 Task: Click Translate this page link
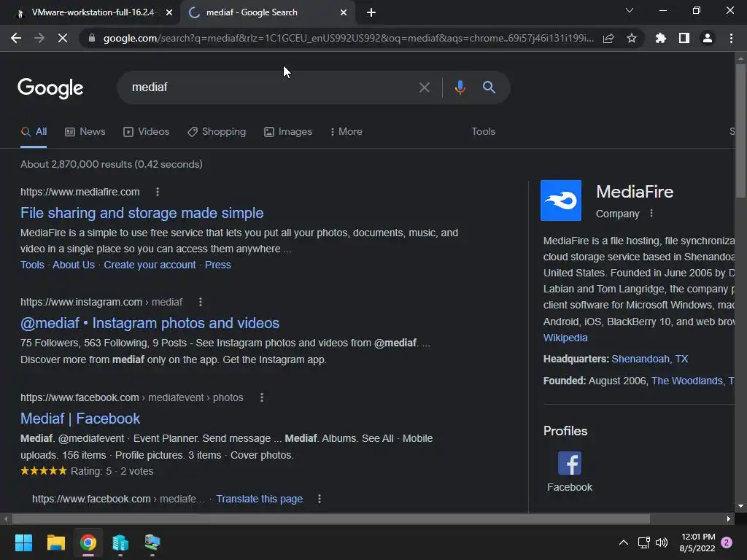259,499
